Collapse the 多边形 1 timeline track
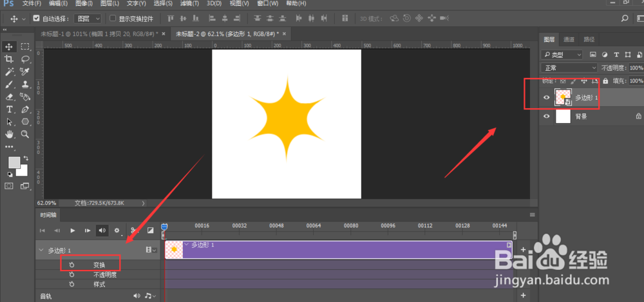This screenshot has height=302, width=644. coord(41,250)
